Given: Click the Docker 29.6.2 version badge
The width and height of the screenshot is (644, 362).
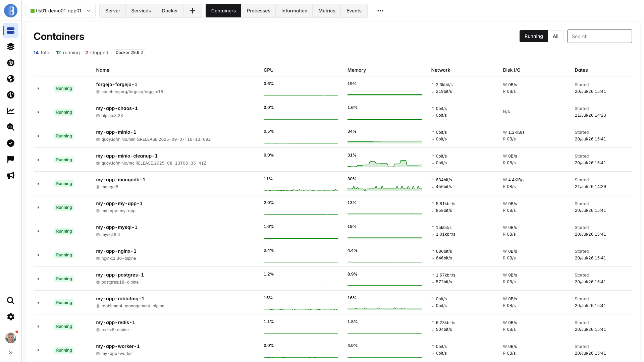Looking at the screenshot, I should [129, 53].
